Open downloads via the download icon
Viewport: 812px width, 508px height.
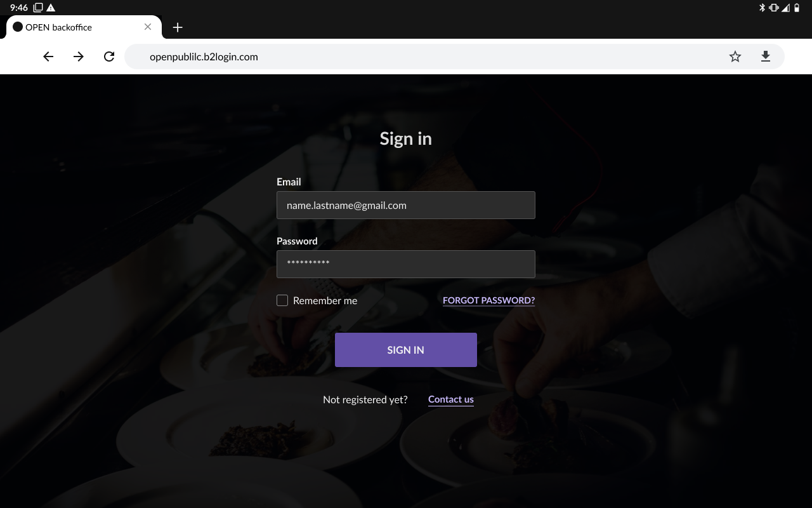[766, 57]
